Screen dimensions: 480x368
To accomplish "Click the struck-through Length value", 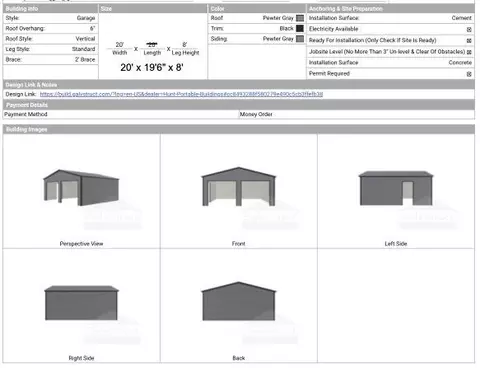I will pos(152,45).
